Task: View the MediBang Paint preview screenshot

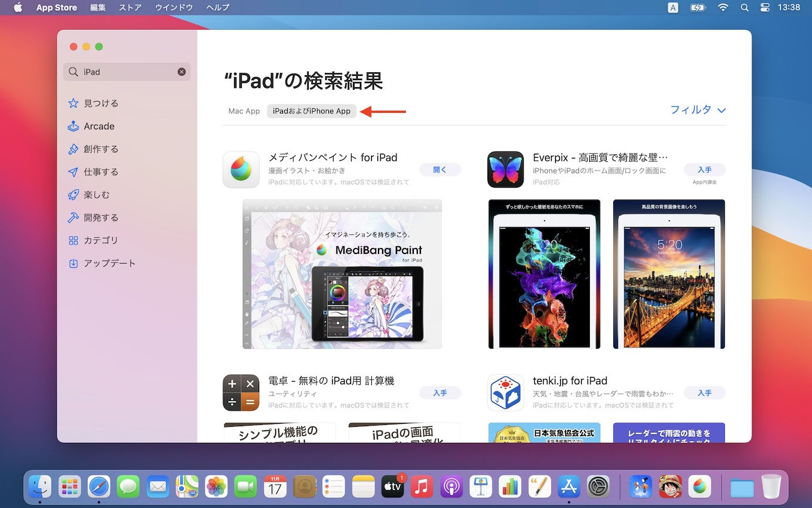Action: 342,274
